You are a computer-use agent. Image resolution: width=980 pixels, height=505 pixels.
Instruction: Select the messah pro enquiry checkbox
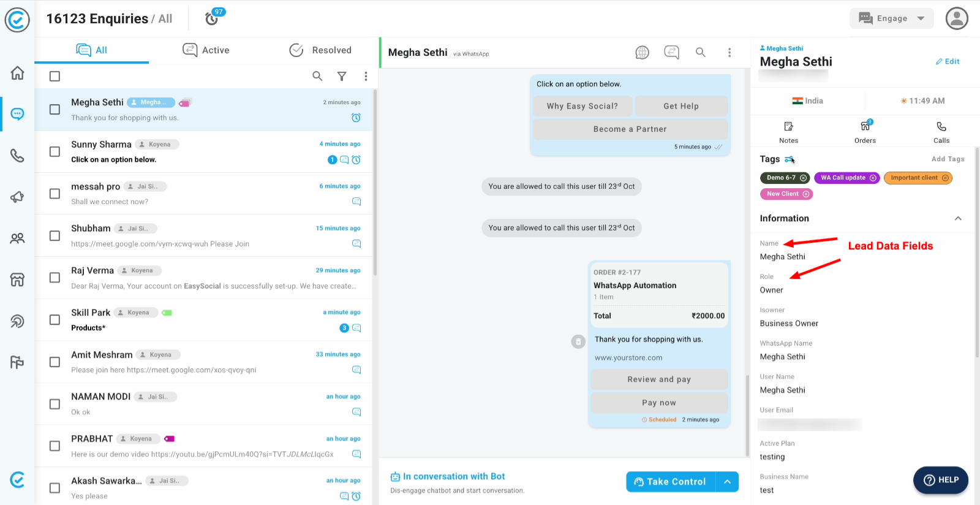point(55,194)
